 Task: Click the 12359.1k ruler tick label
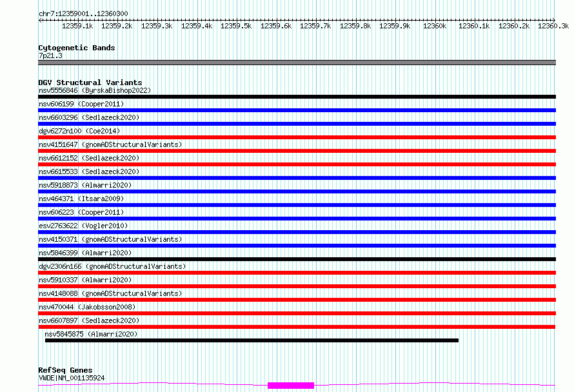pyautogui.click(x=77, y=26)
